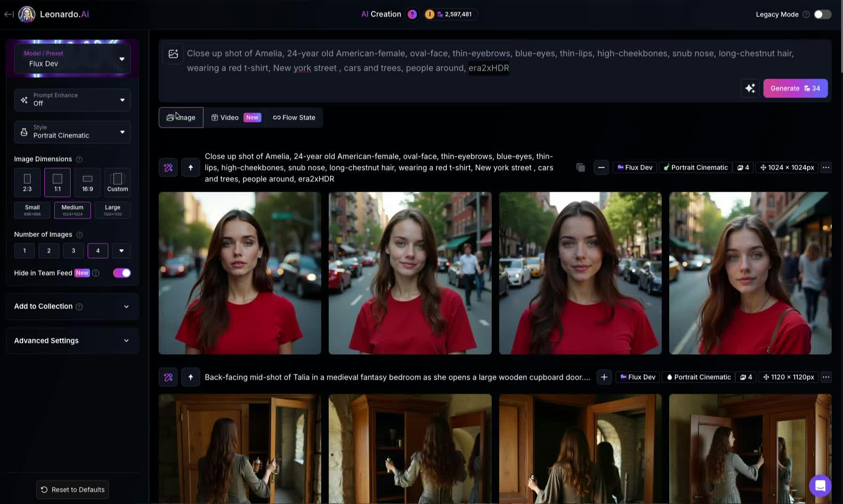The width and height of the screenshot is (843, 504).
Task: Set number of images to 1
Action: click(x=24, y=251)
